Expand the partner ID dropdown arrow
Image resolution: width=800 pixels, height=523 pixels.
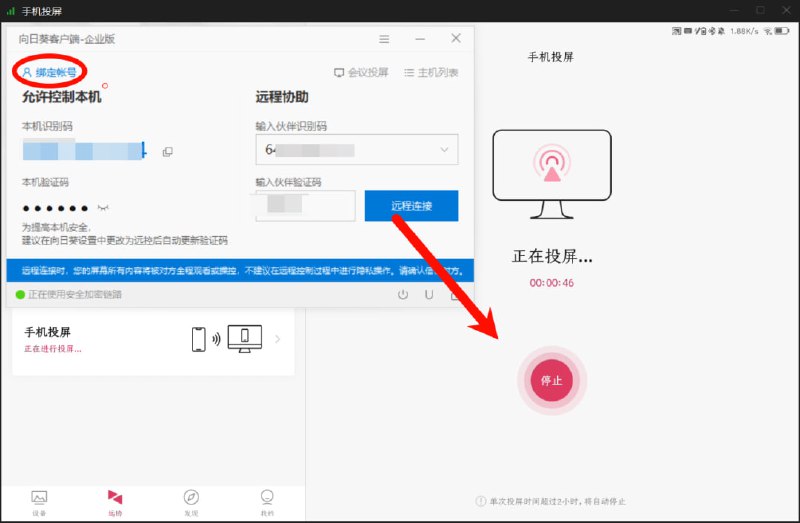(444, 150)
